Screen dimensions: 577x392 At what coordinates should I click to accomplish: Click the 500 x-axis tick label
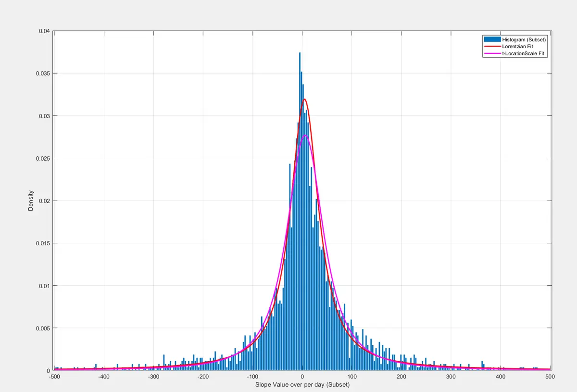(551, 377)
